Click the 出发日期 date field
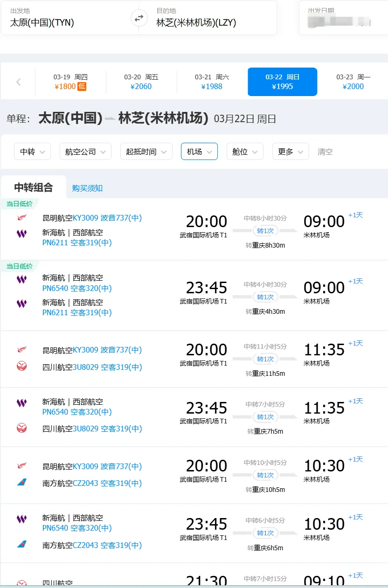This screenshot has height=588, width=388. (x=343, y=18)
